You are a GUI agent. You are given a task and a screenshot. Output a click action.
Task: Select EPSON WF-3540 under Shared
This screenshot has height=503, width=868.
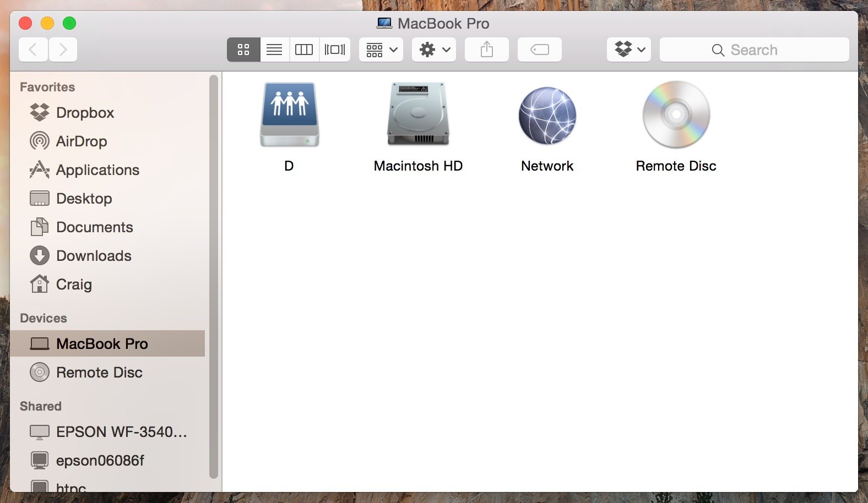(x=107, y=432)
